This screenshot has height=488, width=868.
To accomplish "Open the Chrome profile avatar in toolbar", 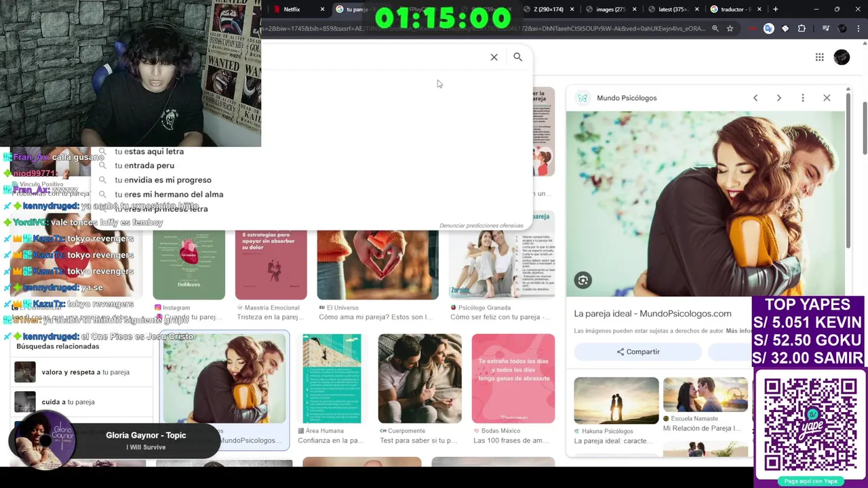I will click(x=842, y=28).
